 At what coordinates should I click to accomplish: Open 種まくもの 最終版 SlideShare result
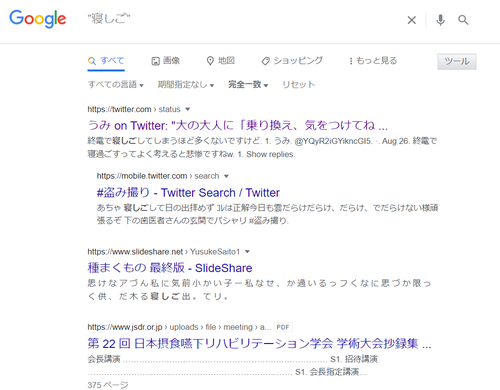(170, 268)
